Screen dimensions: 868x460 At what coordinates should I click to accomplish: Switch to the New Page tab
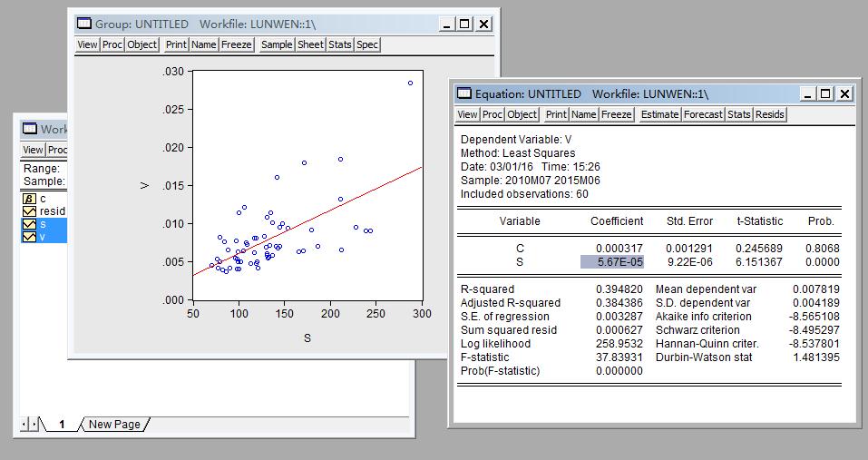pyautogui.click(x=114, y=424)
